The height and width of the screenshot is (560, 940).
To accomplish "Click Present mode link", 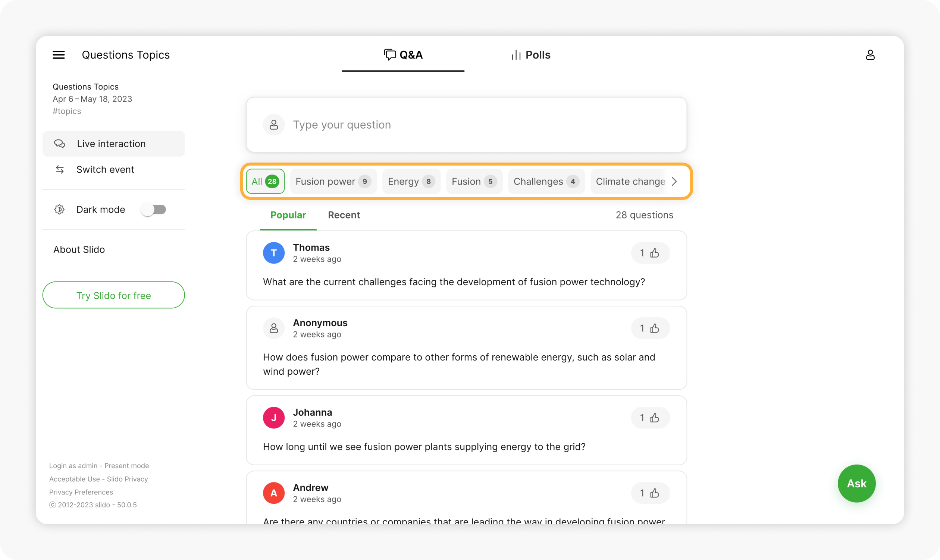I will (x=126, y=466).
